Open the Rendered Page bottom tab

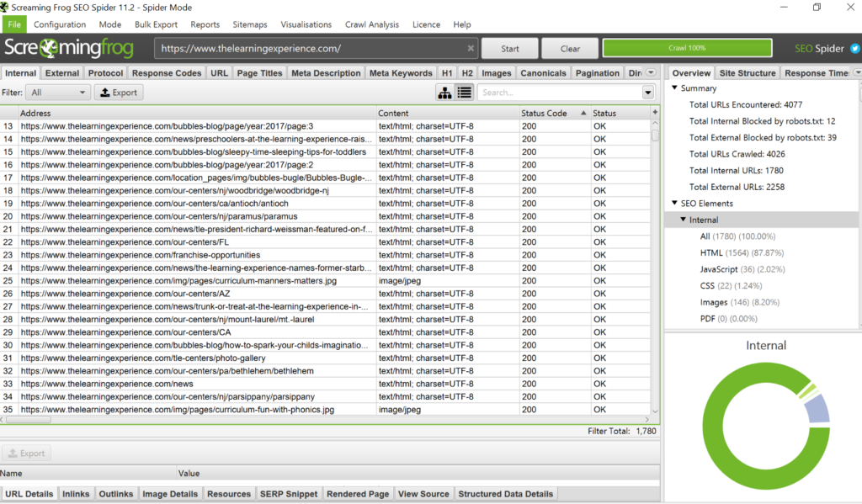(358, 494)
